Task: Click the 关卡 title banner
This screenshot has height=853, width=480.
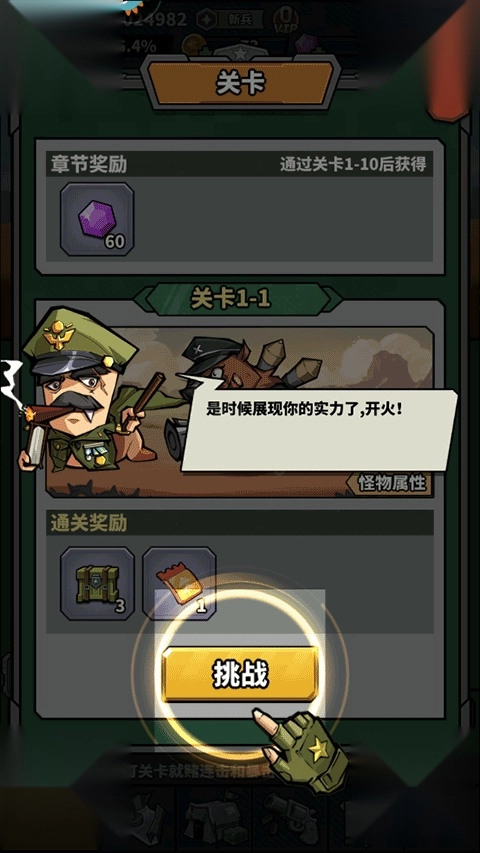Action: click(240, 84)
